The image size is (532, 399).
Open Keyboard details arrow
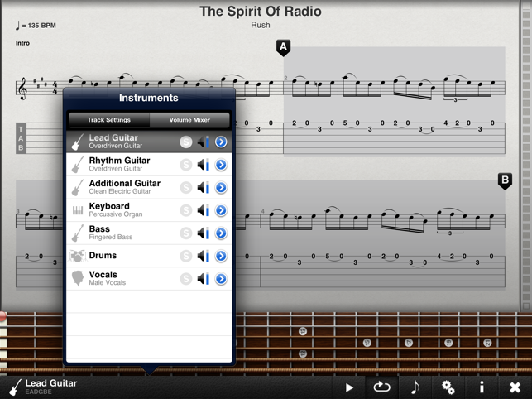point(221,210)
